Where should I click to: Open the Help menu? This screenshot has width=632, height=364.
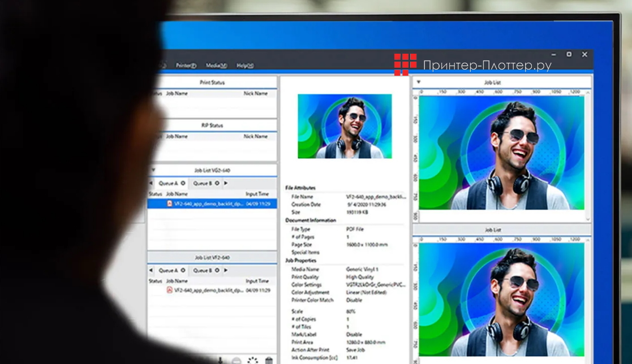[244, 66]
